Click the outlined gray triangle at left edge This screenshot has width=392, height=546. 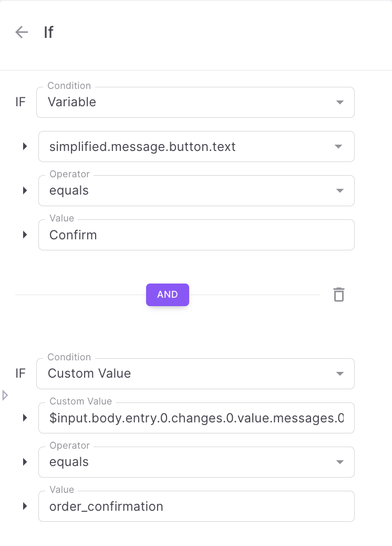5,395
